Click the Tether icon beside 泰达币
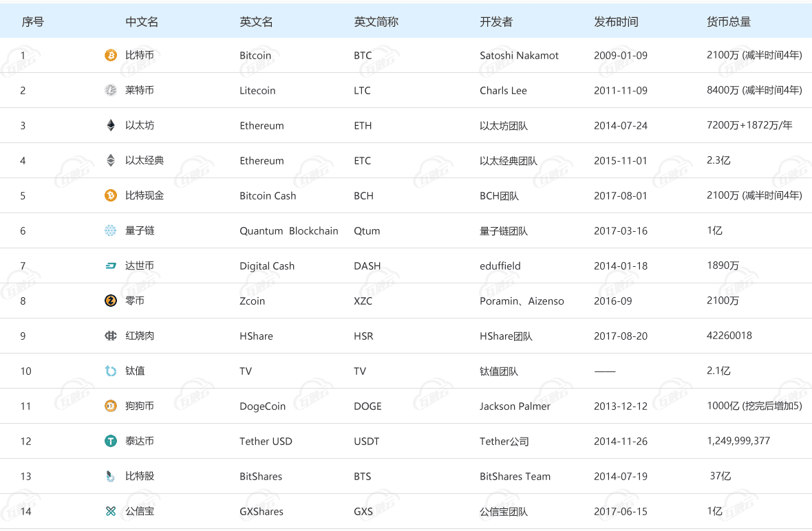This screenshot has height=531, width=812. pos(111,441)
